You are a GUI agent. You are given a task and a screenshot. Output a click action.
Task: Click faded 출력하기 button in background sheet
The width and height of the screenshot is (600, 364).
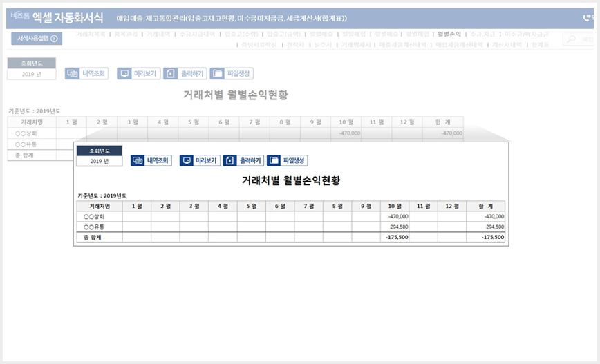coord(185,73)
